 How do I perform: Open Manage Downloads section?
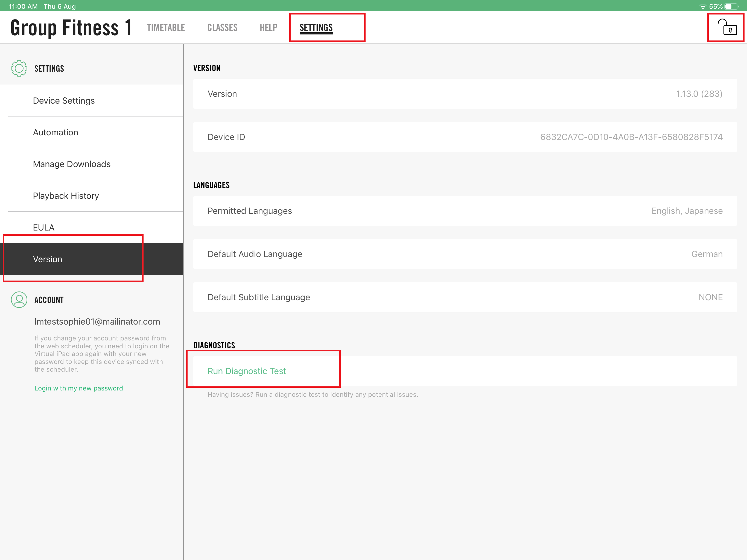click(72, 164)
